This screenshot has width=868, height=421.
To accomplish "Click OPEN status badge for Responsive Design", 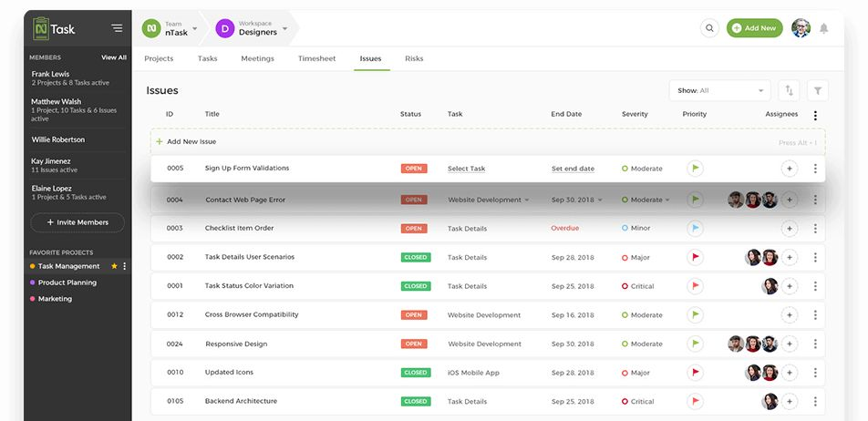I will (414, 344).
